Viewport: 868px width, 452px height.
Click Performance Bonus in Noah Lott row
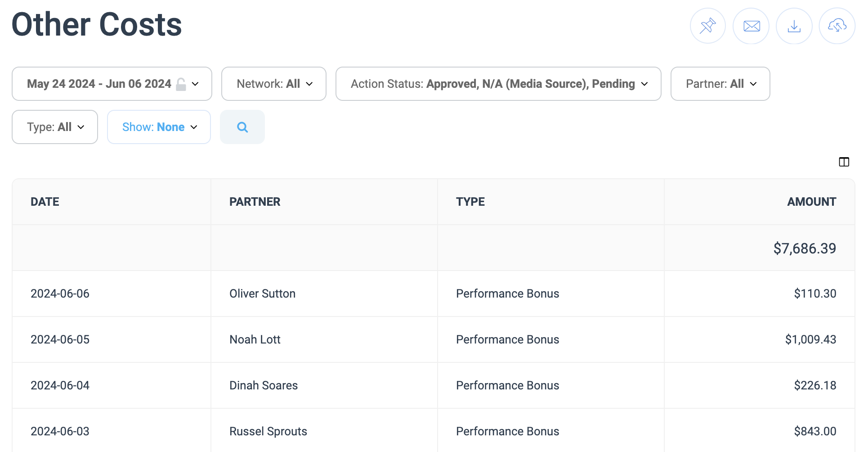pos(507,339)
